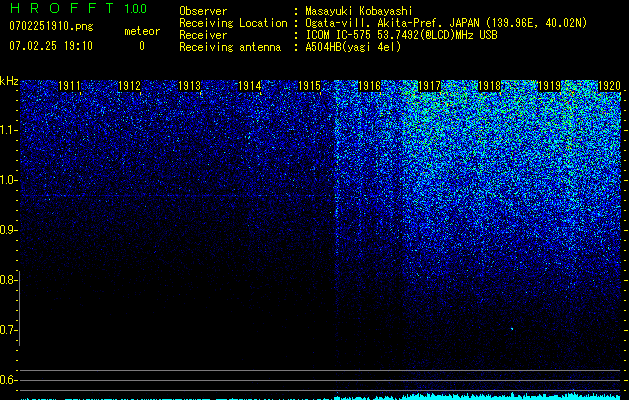Click the kHz axis unit label

(x=9, y=81)
